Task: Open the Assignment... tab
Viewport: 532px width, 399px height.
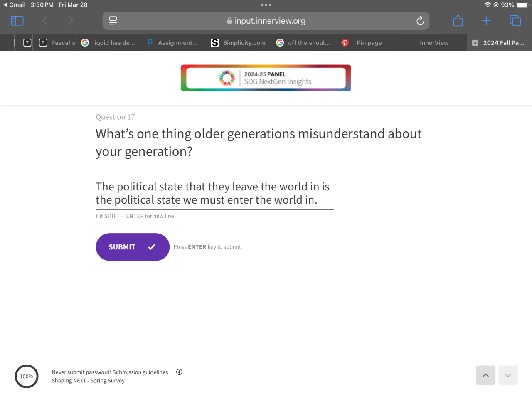Action: (x=175, y=43)
